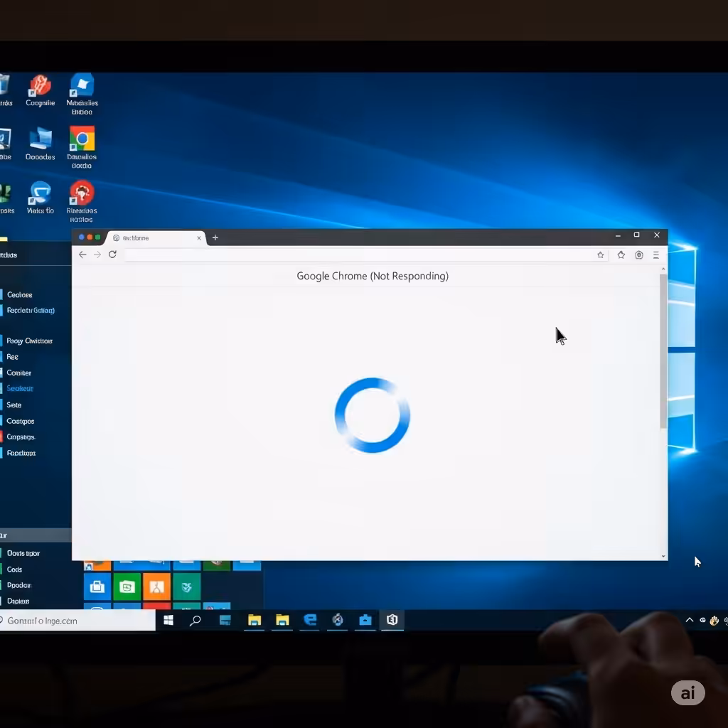The height and width of the screenshot is (728, 728).
Task: Open the green Start menu tile
Action: [x=127, y=587]
